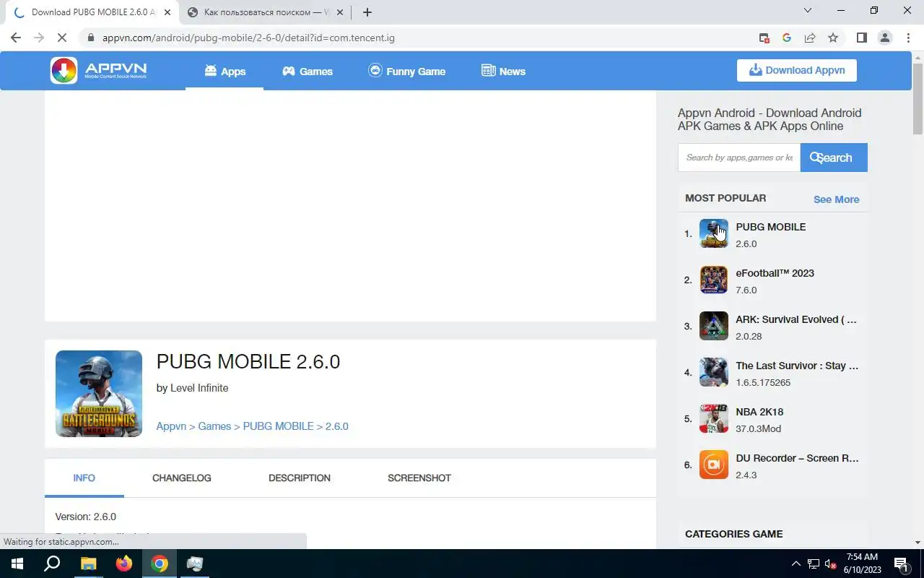Click the address bar URL
This screenshot has height=578, width=924.
248,38
